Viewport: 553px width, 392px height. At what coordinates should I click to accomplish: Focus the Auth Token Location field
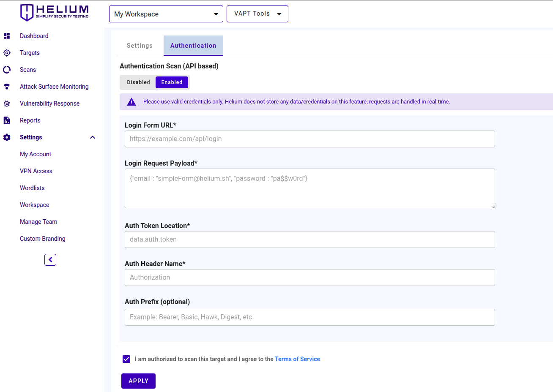click(309, 240)
